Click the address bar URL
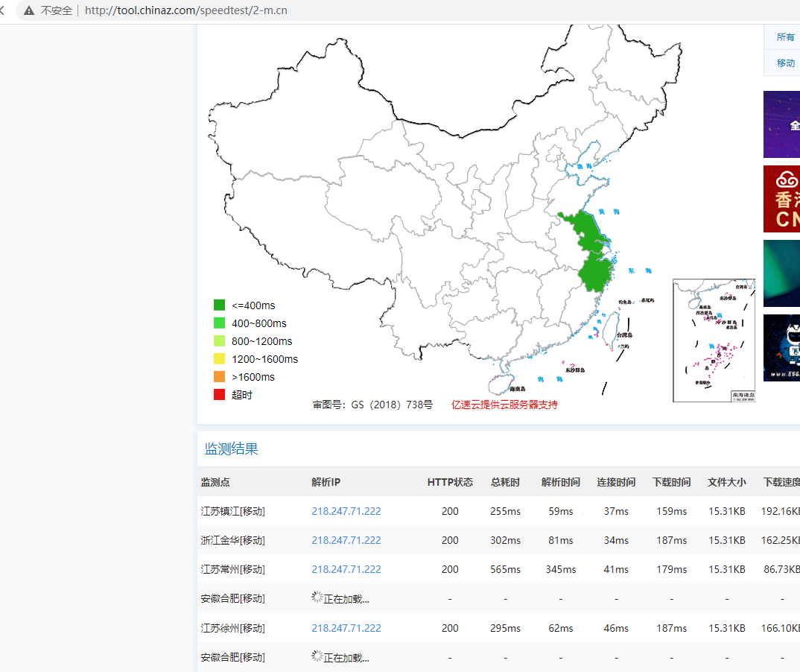This screenshot has height=672, width=800. point(185,10)
